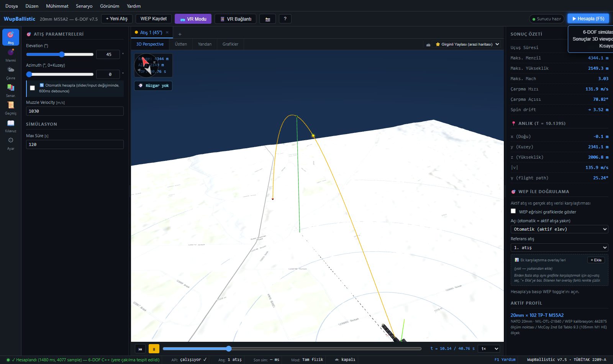Pause the trajectory playback
613x364 pixels.
click(x=154, y=349)
